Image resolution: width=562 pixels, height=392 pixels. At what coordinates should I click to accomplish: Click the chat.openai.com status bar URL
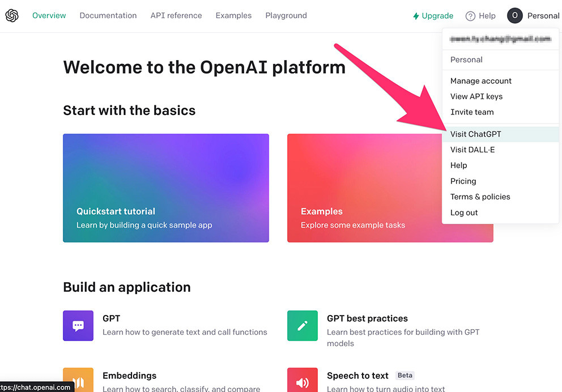pyautogui.click(x=36, y=387)
